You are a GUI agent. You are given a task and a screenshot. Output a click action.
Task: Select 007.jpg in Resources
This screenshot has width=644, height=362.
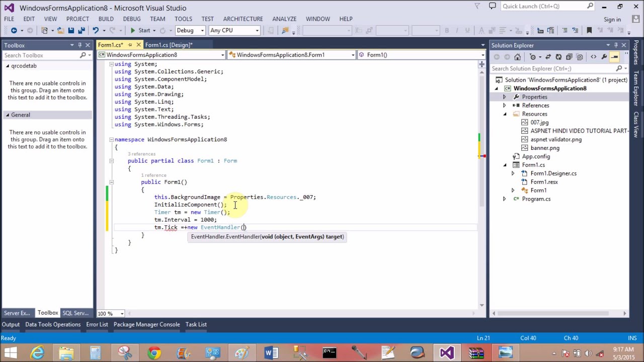(539, 123)
